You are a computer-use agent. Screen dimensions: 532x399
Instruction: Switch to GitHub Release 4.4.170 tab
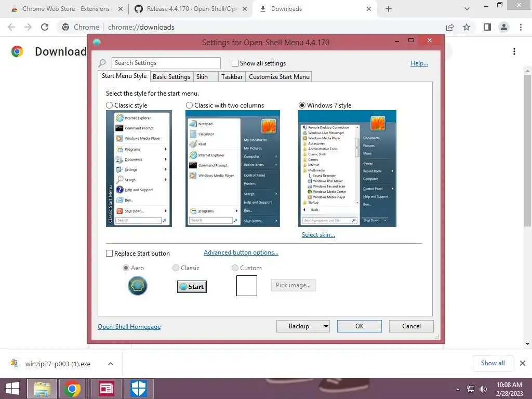(x=190, y=9)
